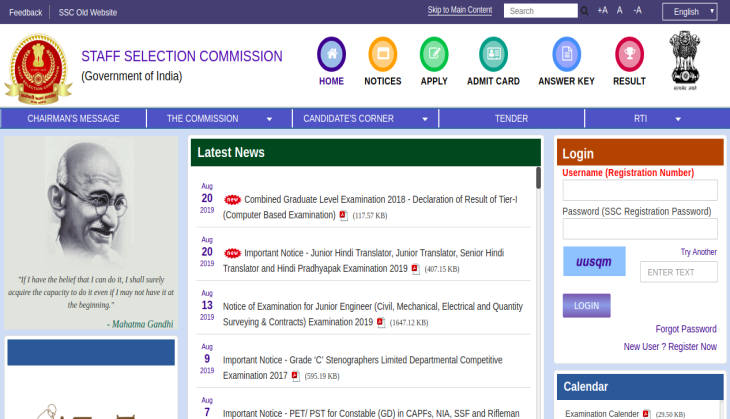Open PET/PST Constable (GD) Important Notice
Image resolution: width=730 pixels, height=419 pixels.
(371, 413)
